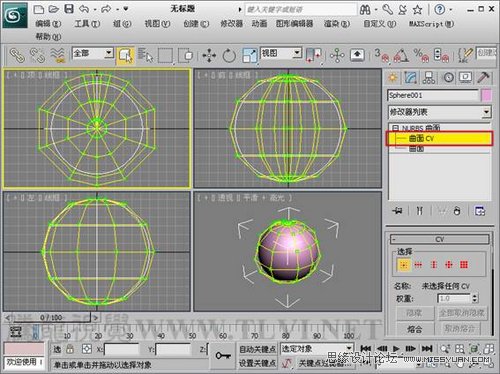The height and width of the screenshot is (374, 500).
Task: Activate the Select Object arrow tool
Action: coord(125,55)
